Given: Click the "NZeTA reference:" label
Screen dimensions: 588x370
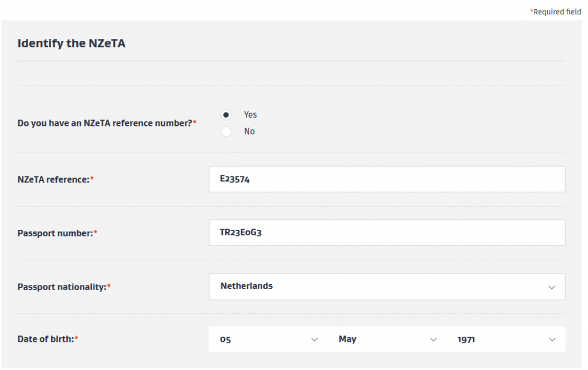Looking at the screenshot, I should (x=55, y=180).
